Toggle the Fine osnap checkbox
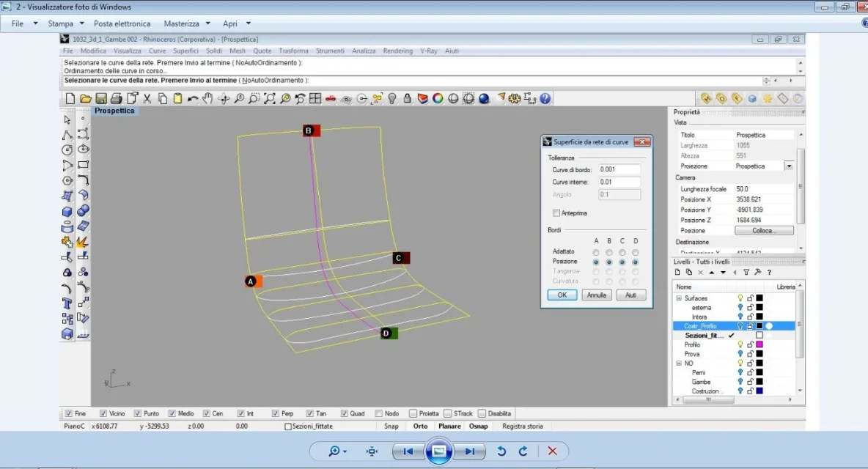This screenshot has width=868, height=469. [69, 413]
